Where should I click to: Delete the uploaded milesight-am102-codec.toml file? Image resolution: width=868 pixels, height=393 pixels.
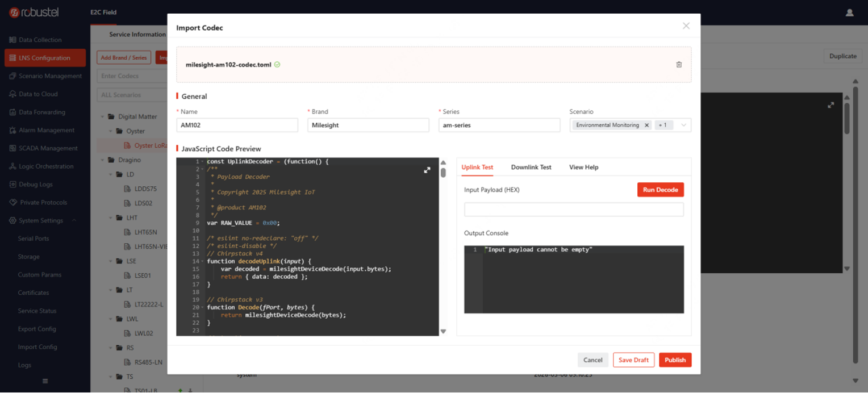(x=679, y=65)
